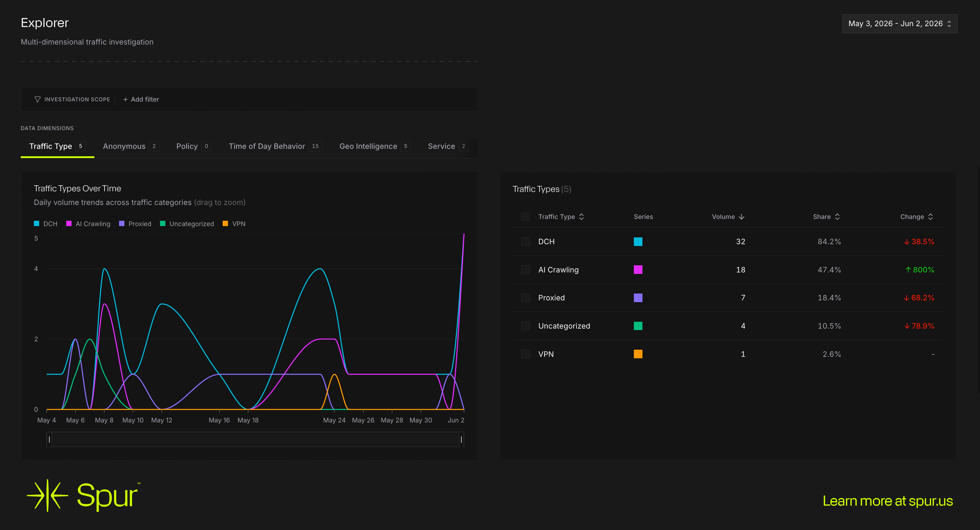Click the Uncategorized green series swatch
The image size is (980, 530).
[638, 326]
